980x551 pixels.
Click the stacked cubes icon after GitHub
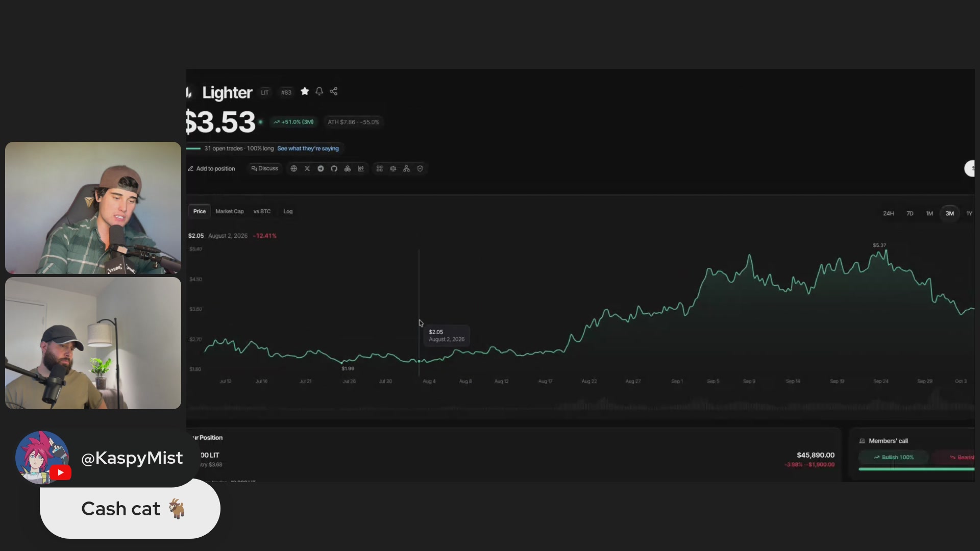point(348,168)
